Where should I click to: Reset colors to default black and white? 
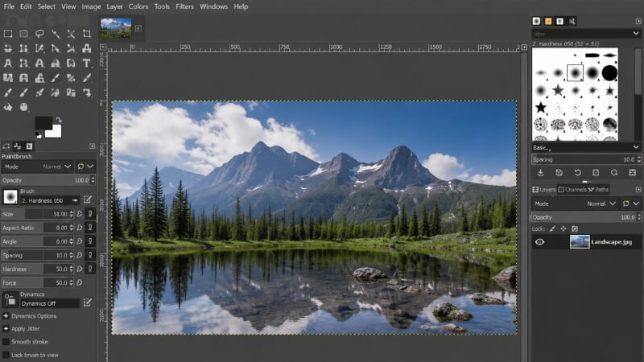pos(38,134)
